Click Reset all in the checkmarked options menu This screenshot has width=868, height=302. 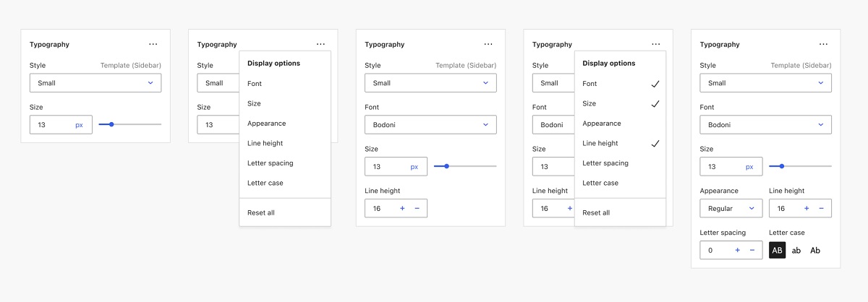point(596,213)
